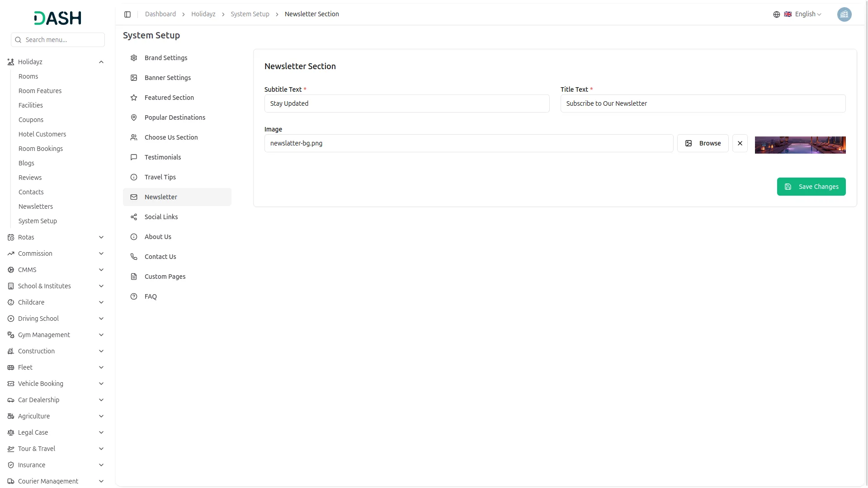The height and width of the screenshot is (488, 868).
Task: Click the Testimonials chat icon
Action: click(x=134, y=157)
